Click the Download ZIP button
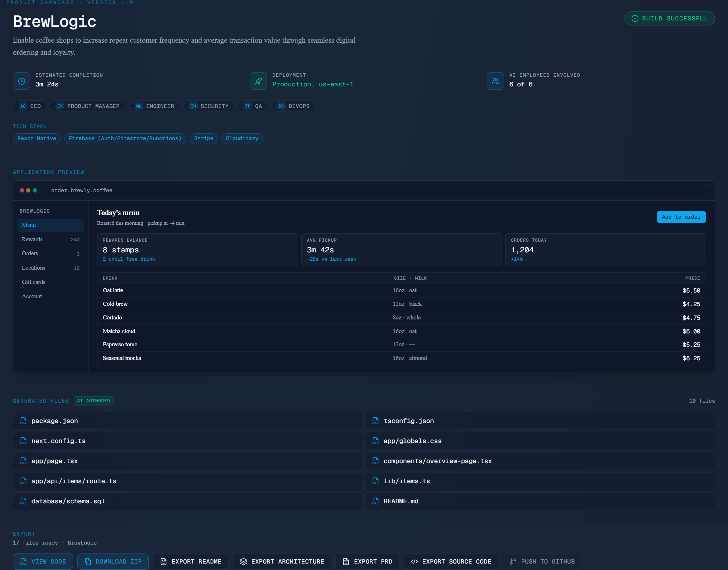Screen dimensions: 728x570 [113, 561]
